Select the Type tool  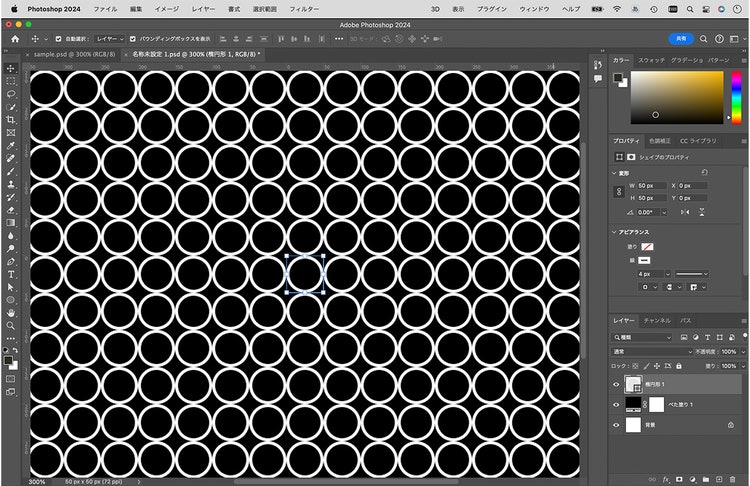(11, 275)
